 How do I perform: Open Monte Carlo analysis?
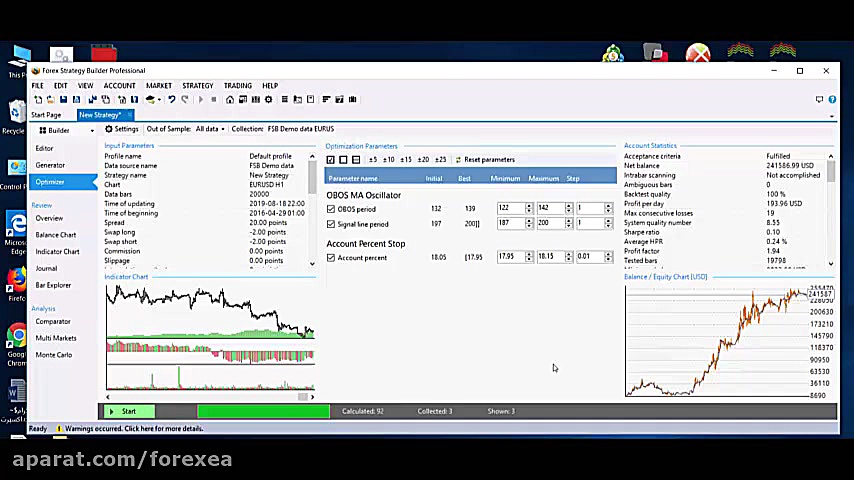click(x=54, y=355)
